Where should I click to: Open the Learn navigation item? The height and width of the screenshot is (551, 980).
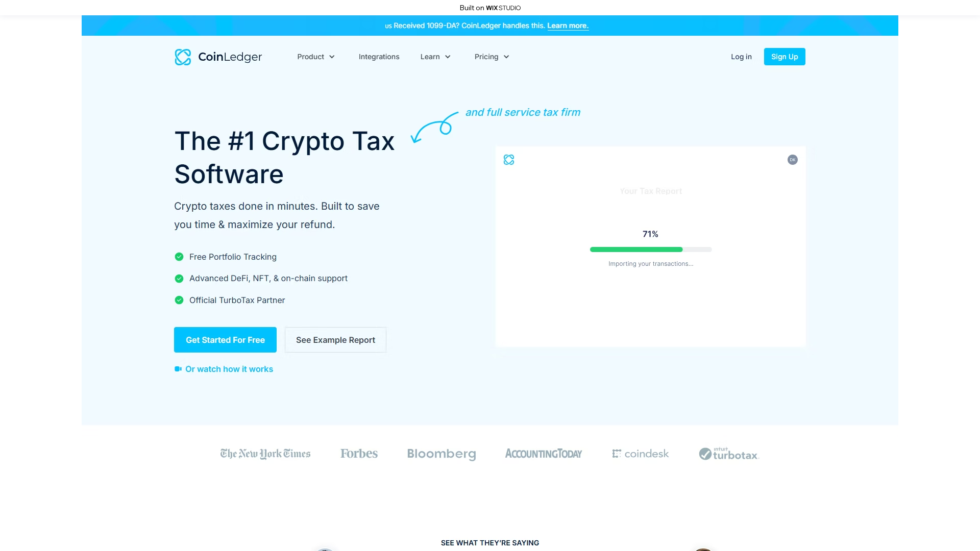(430, 57)
